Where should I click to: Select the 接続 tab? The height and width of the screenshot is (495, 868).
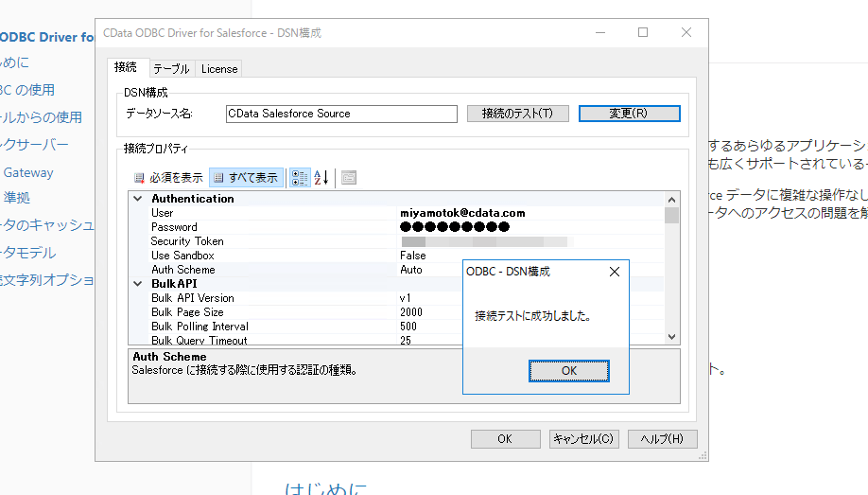[126, 67]
